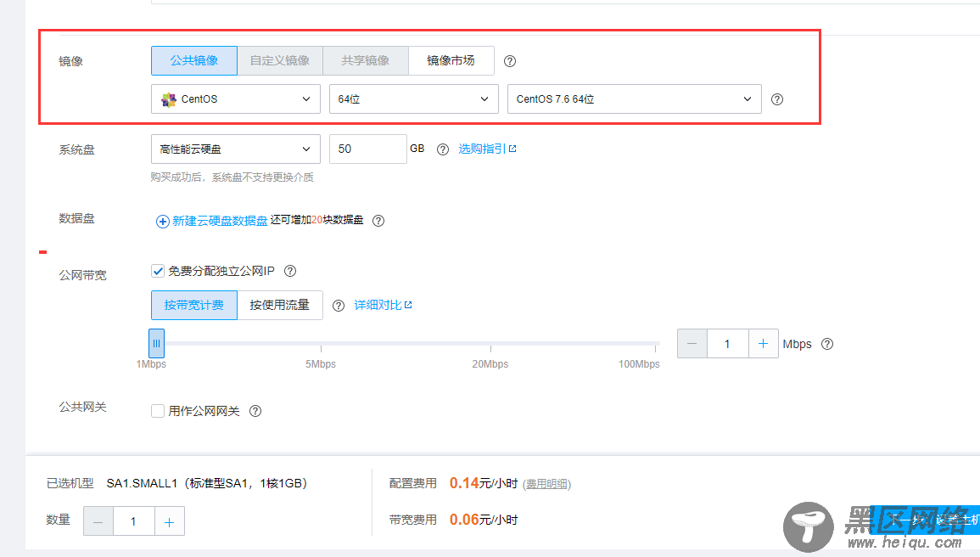Click the plus circle icon for 新建云硬盘数据盘
980x557 pixels.
point(163,222)
